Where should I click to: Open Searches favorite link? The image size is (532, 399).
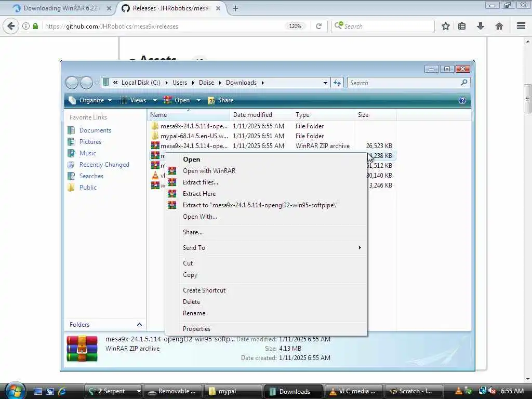[91, 176]
